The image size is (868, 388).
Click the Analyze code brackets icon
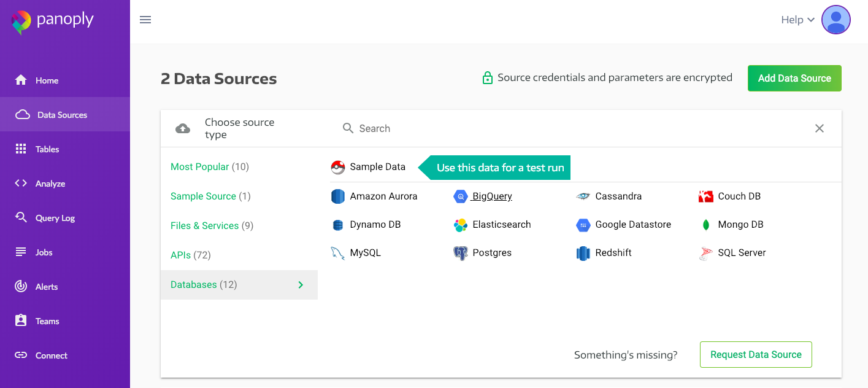tap(21, 183)
